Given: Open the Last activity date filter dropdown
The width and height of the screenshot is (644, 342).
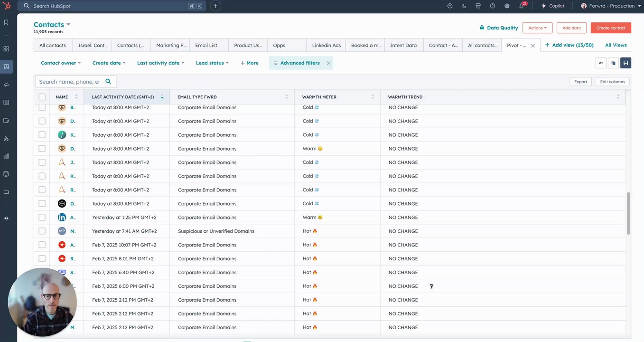Looking at the screenshot, I should coord(160,63).
